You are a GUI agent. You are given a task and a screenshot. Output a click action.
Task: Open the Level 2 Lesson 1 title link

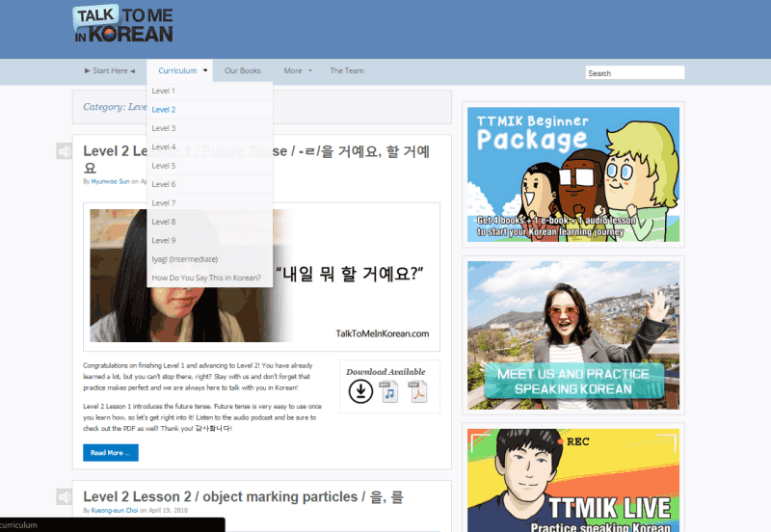tap(256, 159)
